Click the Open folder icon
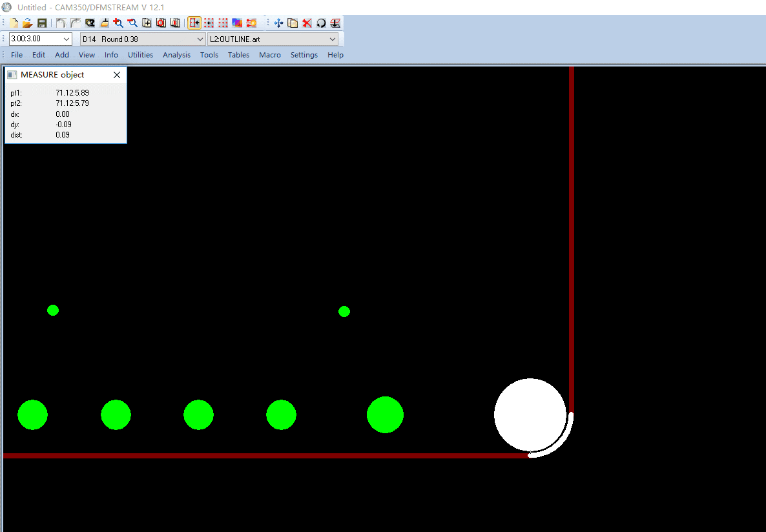The image size is (766, 532). click(27, 23)
